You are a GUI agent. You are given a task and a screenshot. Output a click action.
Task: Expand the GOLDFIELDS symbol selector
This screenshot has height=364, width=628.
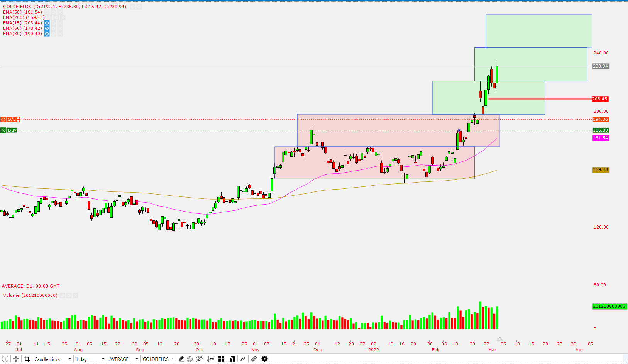[x=158, y=359]
